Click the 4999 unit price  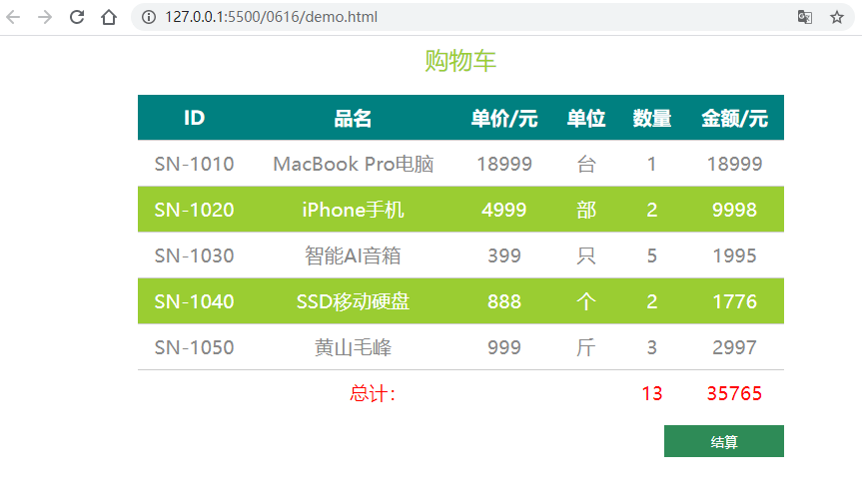(504, 210)
